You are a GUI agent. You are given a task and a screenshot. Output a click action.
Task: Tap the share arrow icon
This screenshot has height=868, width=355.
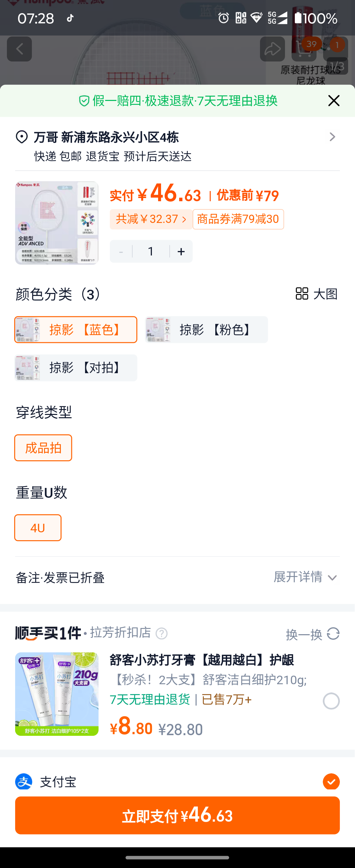(272, 49)
